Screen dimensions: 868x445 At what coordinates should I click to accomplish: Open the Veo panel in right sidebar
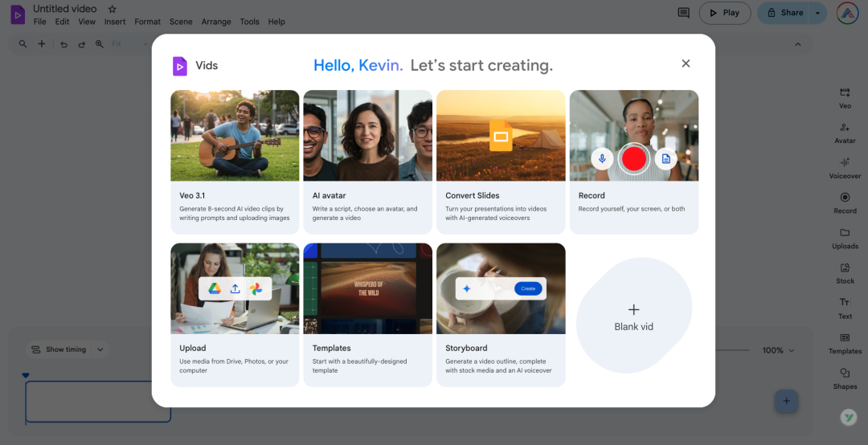tap(845, 98)
